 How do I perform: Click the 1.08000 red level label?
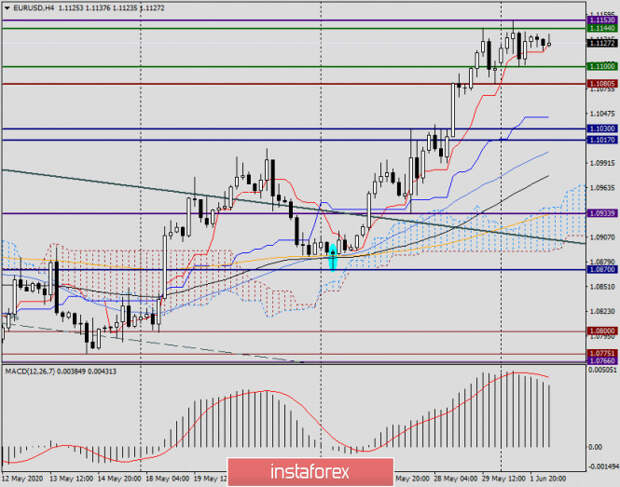(x=602, y=331)
